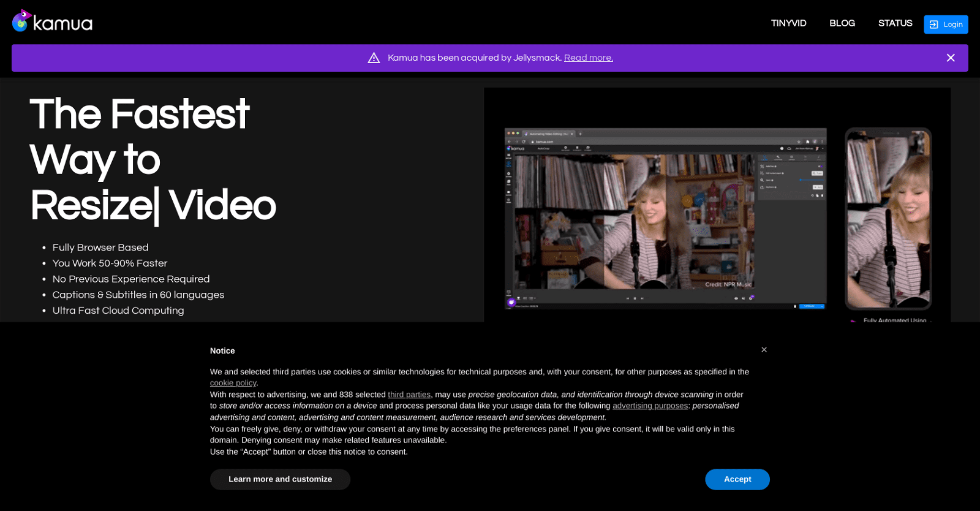The image size is (980, 511).
Task: Open the third parties link
Action: click(x=409, y=395)
